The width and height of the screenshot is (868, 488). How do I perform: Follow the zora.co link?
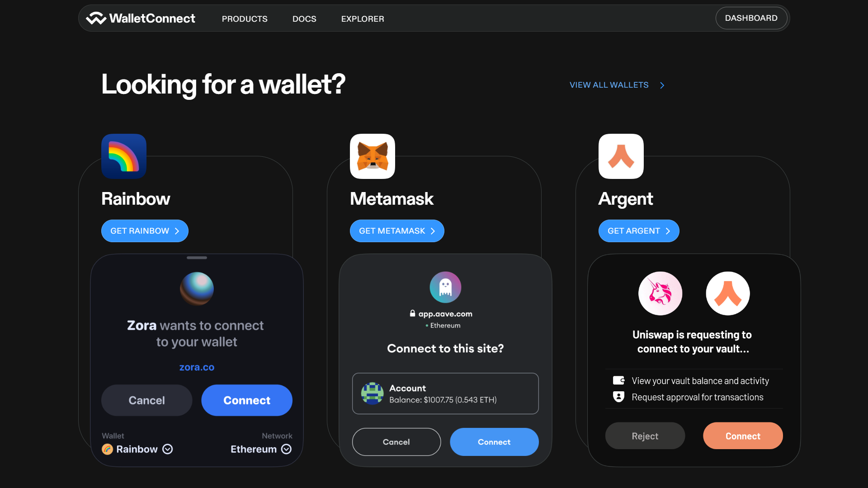click(x=197, y=367)
